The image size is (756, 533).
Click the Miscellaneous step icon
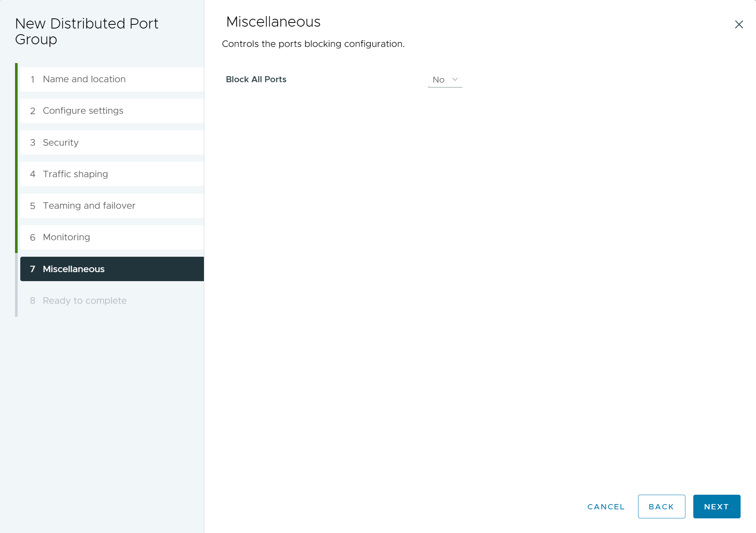[33, 269]
